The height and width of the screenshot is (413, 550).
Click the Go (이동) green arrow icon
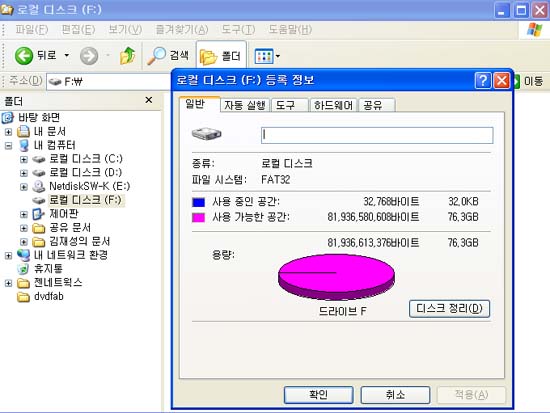(x=516, y=82)
